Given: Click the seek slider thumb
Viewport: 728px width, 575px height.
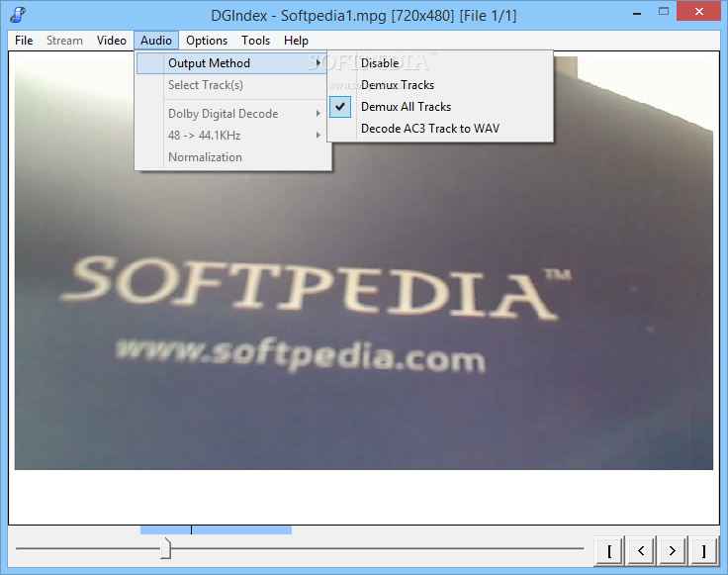Looking at the screenshot, I should point(166,548).
